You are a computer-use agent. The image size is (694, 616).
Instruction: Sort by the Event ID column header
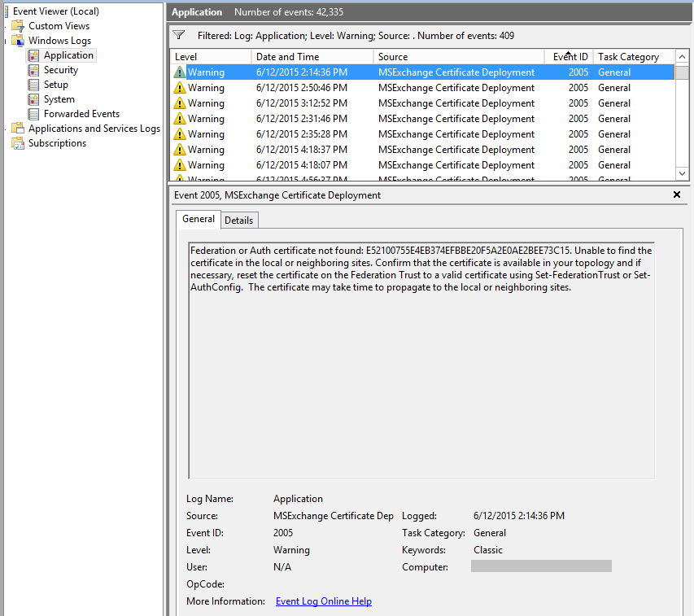coord(570,57)
